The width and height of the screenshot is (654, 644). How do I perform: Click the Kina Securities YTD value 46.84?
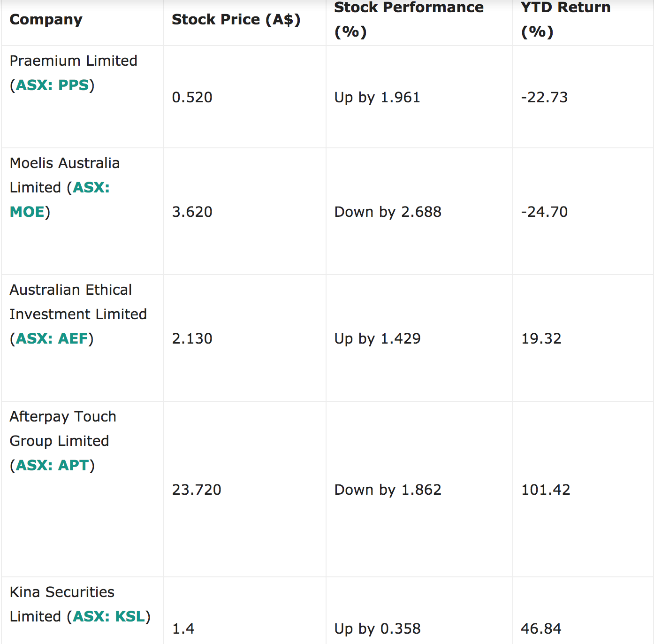541,629
